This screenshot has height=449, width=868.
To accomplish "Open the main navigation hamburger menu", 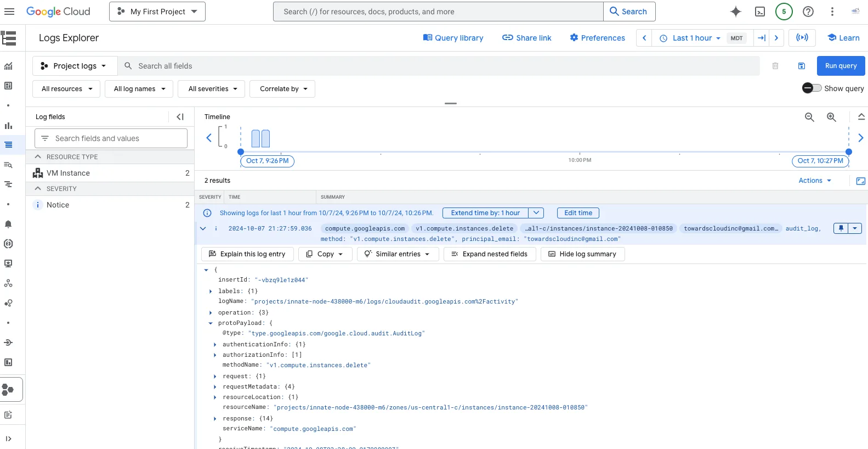I will [9, 12].
